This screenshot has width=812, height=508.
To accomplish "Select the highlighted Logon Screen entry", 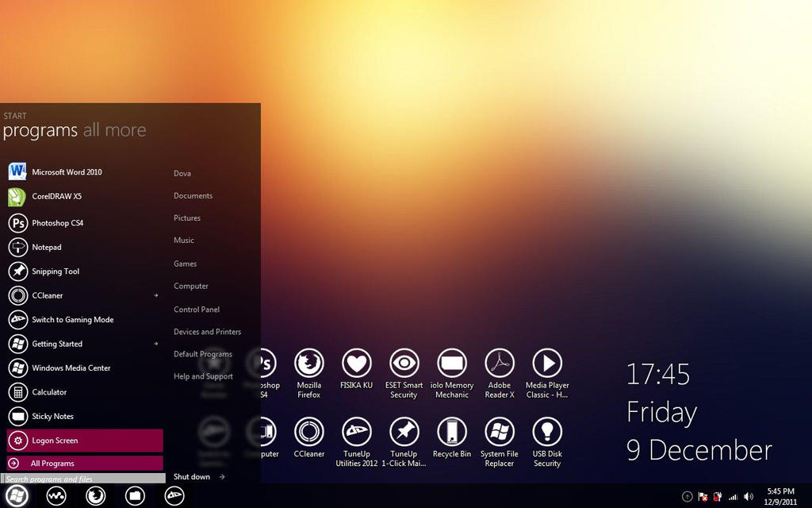I will coord(84,441).
